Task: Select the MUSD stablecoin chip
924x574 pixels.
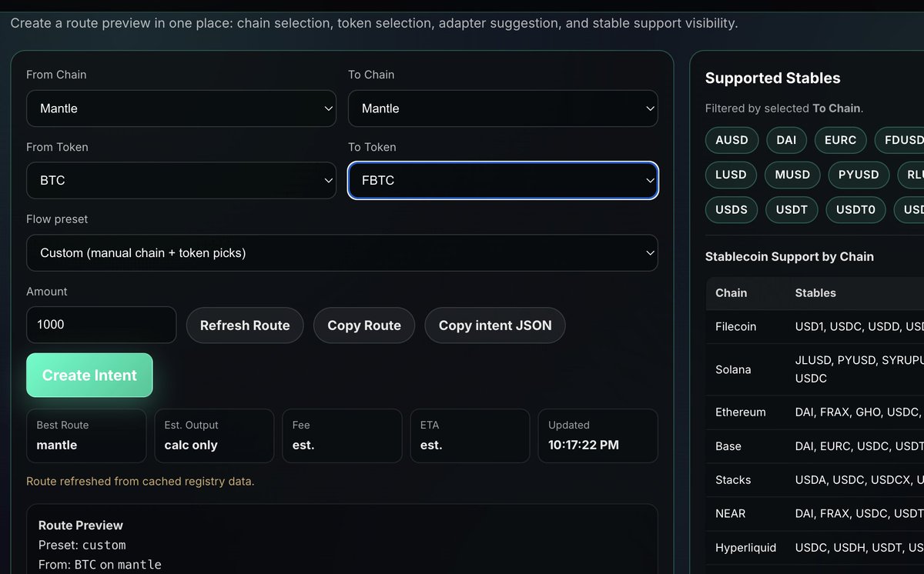Action: pos(792,175)
